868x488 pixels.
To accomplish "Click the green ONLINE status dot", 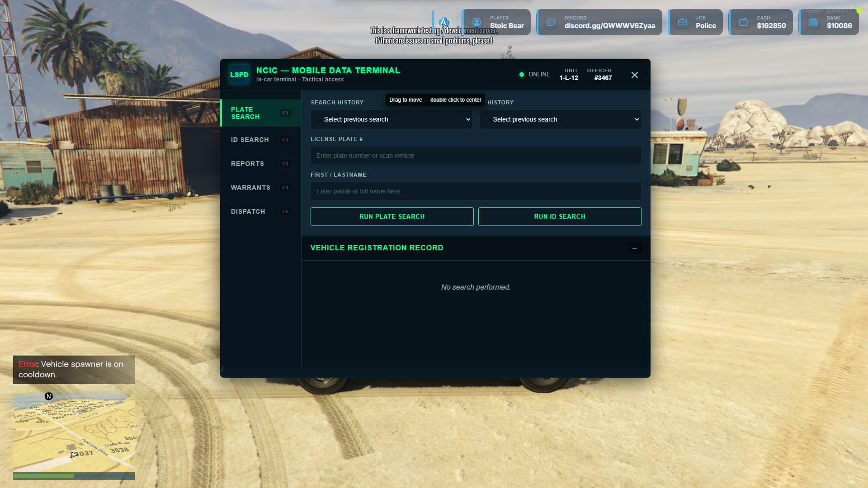I will [x=521, y=75].
